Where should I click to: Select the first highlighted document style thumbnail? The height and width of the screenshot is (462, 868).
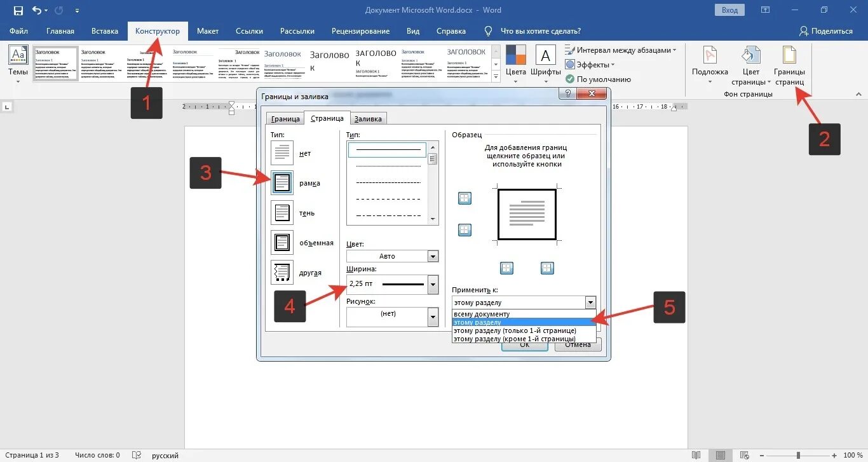55,63
